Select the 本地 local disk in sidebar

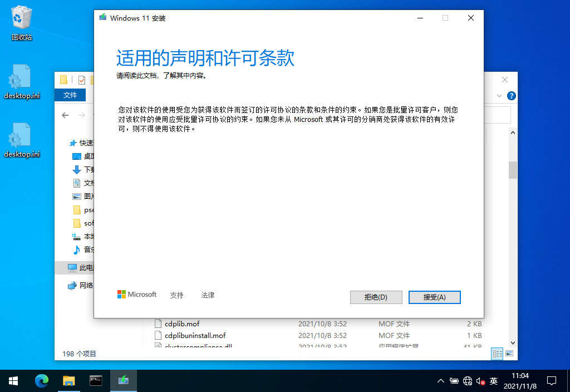pyautogui.click(x=83, y=236)
